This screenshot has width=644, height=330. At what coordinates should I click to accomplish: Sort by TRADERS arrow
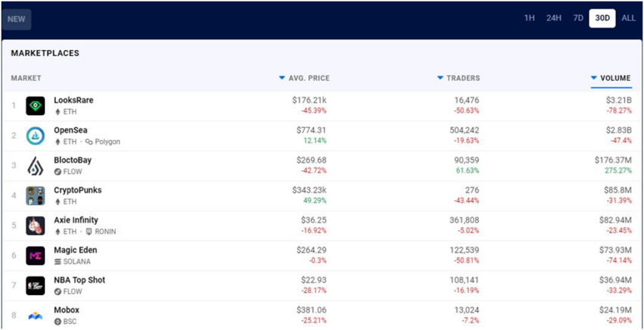pos(440,77)
